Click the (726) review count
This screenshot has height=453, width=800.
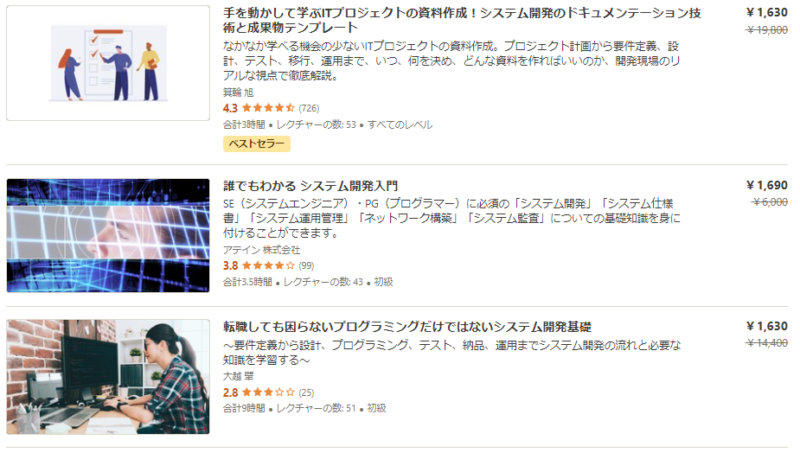click(x=309, y=108)
